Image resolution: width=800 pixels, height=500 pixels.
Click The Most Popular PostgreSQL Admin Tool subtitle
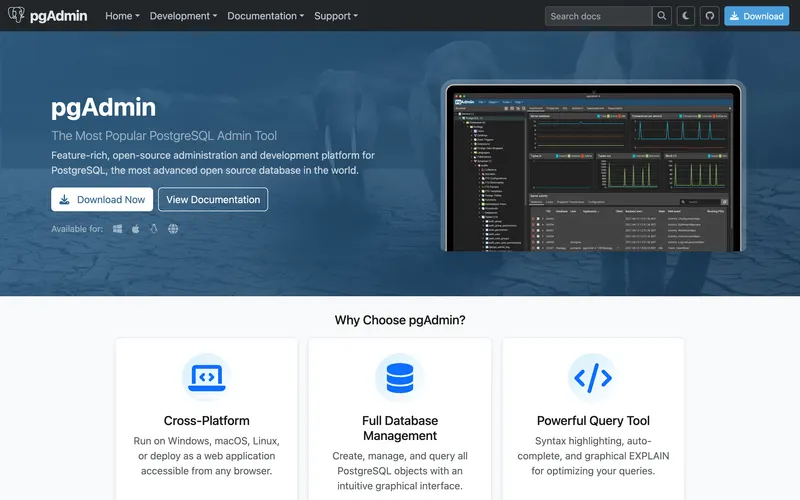164,136
